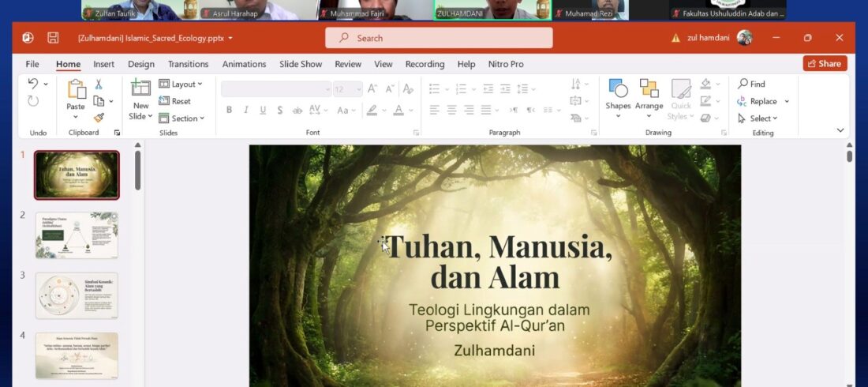The height and width of the screenshot is (387, 868).
Task: Click the Save icon in title bar
Action: point(53,38)
